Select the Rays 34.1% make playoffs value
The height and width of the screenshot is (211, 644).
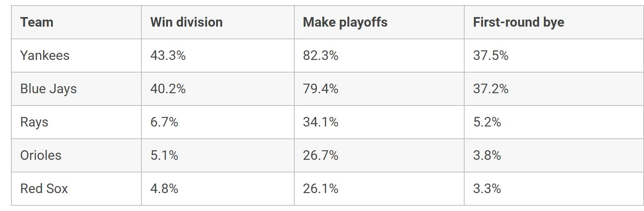click(x=320, y=122)
